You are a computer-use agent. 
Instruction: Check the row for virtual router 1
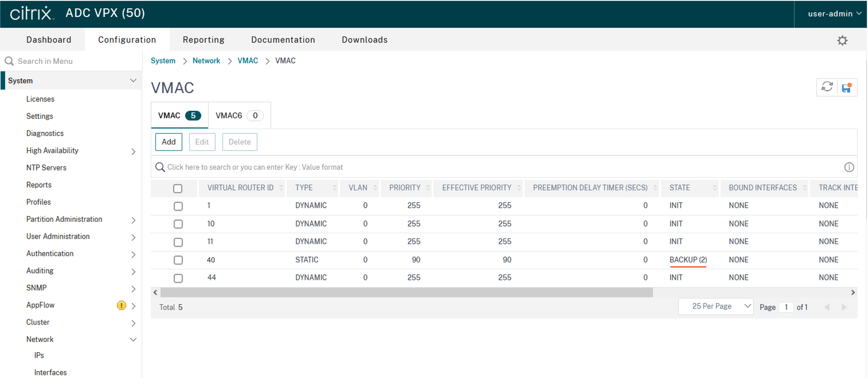(x=178, y=206)
